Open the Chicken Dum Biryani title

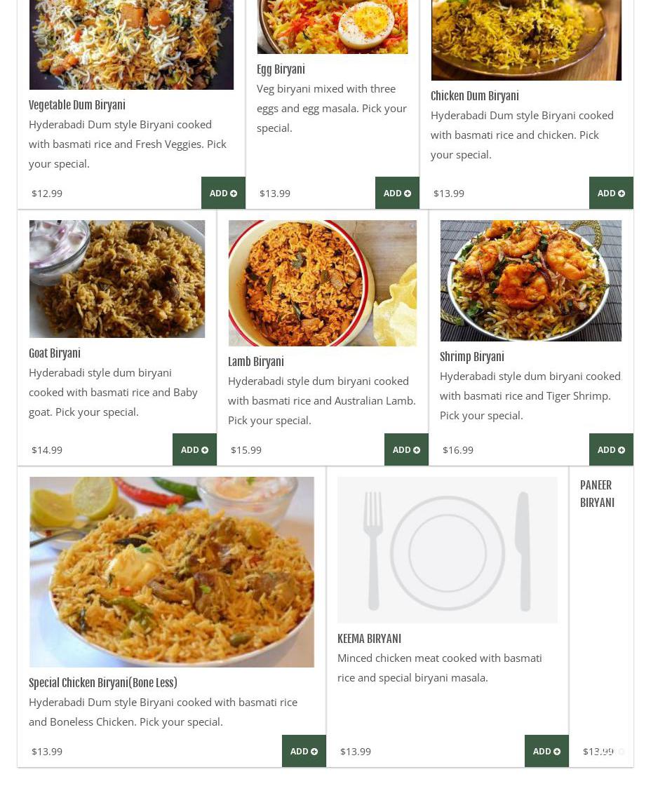pyautogui.click(x=474, y=96)
